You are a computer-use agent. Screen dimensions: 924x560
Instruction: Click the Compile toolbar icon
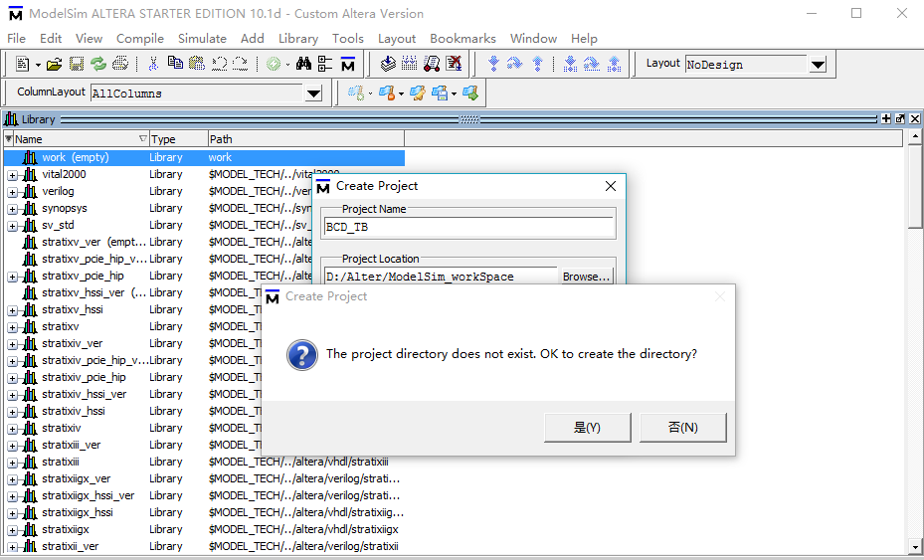pyautogui.click(x=388, y=64)
